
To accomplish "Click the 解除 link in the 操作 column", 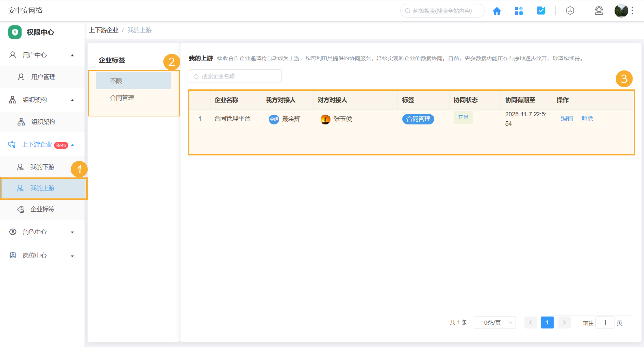I will pyautogui.click(x=586, y=119).
